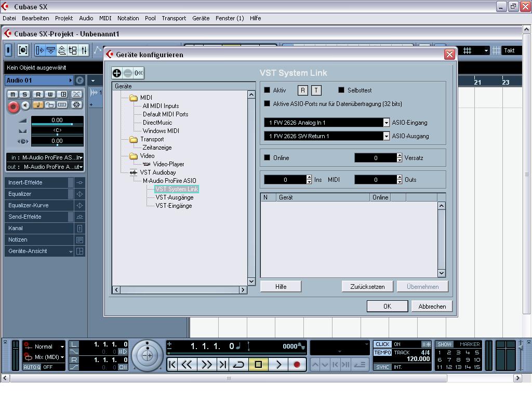Image resolution: width=532 pixels, height=399 pixels.
Task: Go to project start transport button
Action: tap(172, 365)
